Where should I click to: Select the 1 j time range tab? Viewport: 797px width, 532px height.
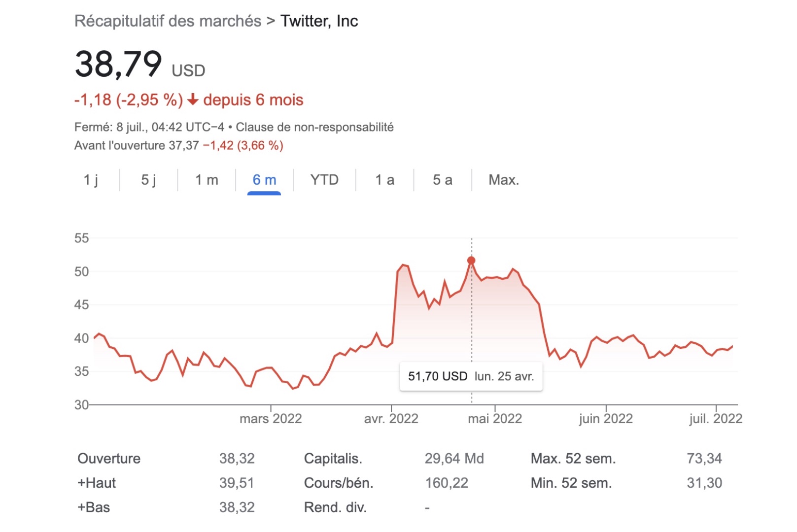click(91, 180)
